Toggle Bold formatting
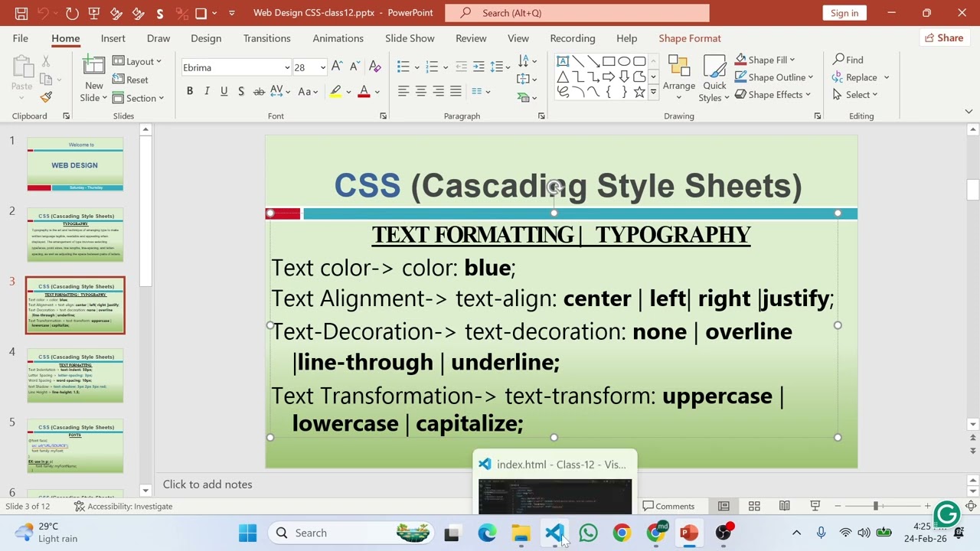 [190, 91]
